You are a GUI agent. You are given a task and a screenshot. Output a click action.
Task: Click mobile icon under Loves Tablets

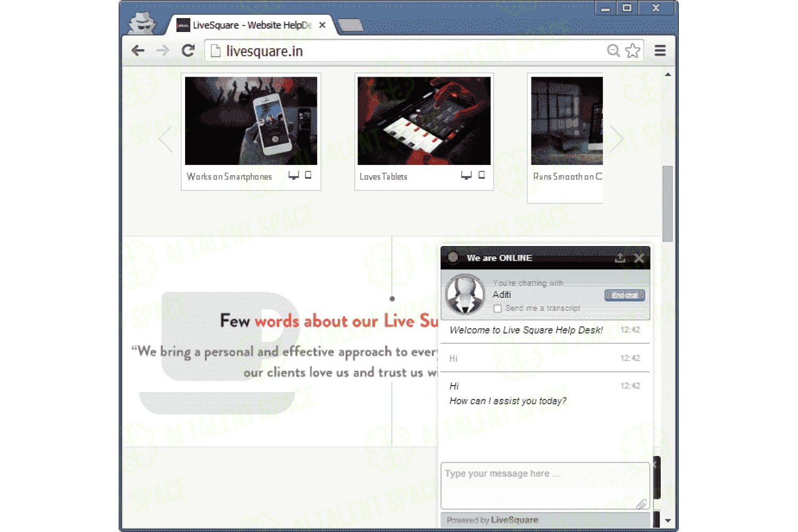coord(481,175)
